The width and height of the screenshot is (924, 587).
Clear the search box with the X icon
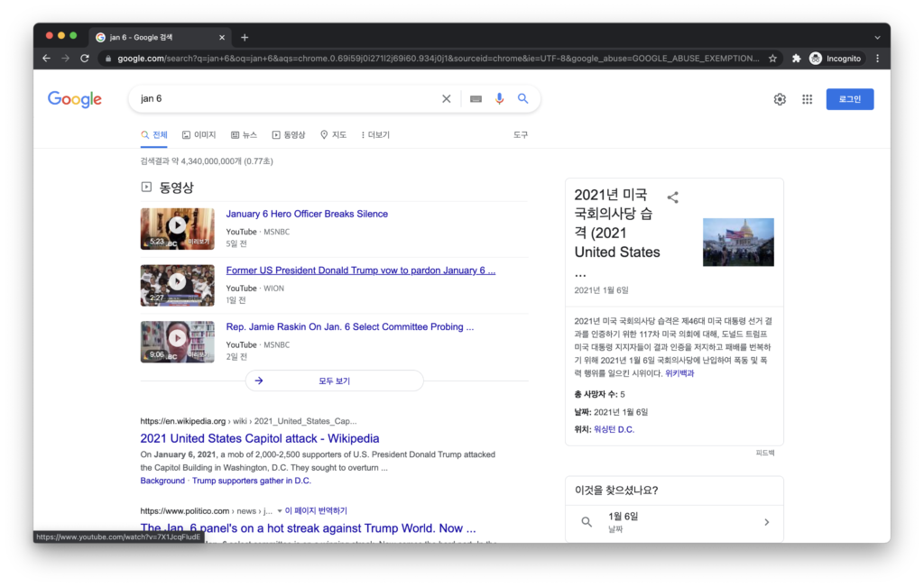pos(446,99)
